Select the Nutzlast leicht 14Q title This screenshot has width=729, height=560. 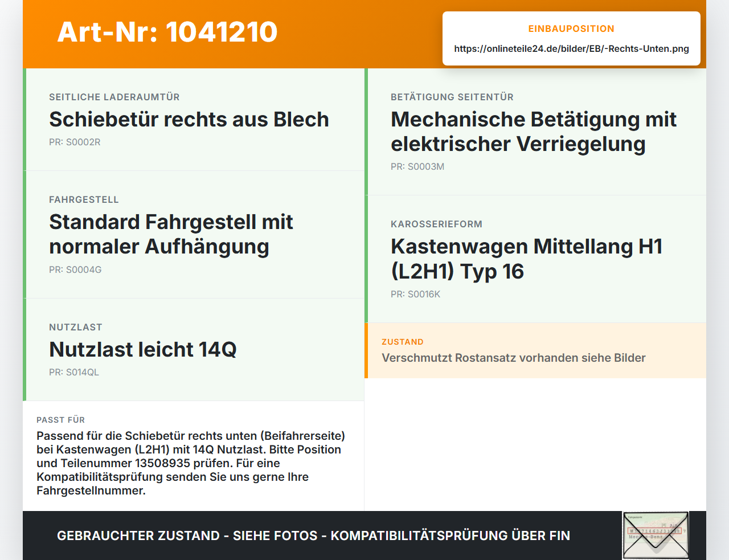pos(143,349)
